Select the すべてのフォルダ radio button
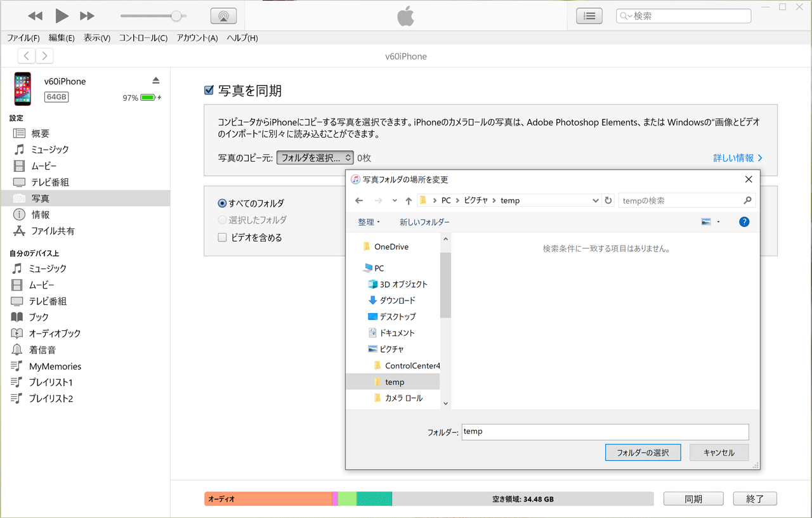This screenshot has width=812, height=518. coord(222,204)
